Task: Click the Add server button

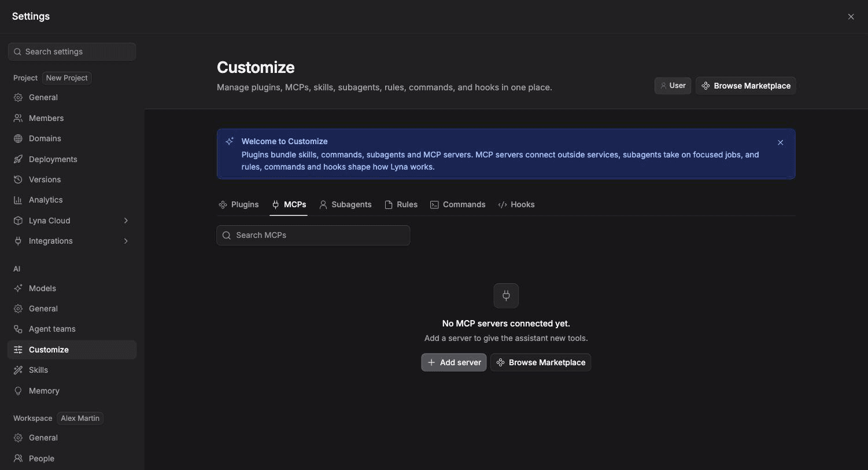Action: tap(454, 362)
